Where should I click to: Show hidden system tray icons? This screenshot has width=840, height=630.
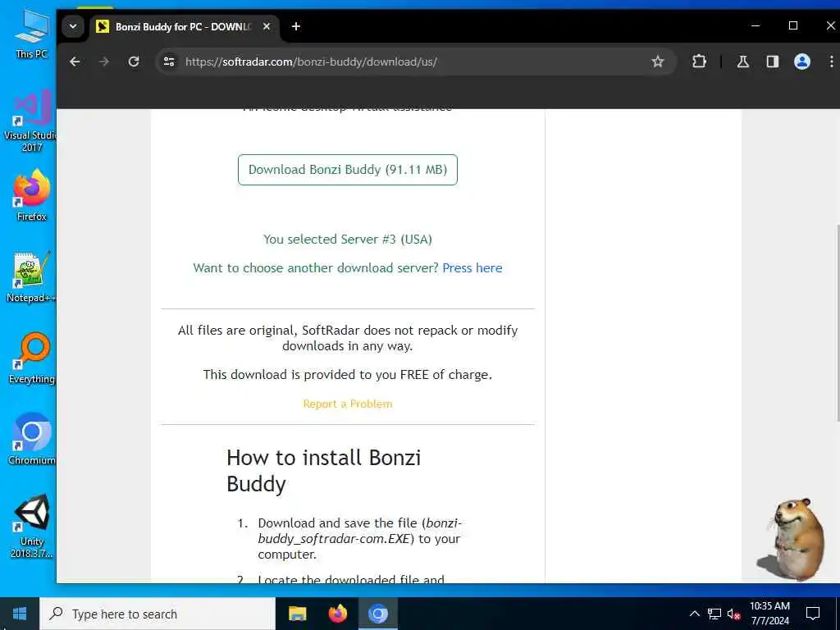(x=694, y=614)
